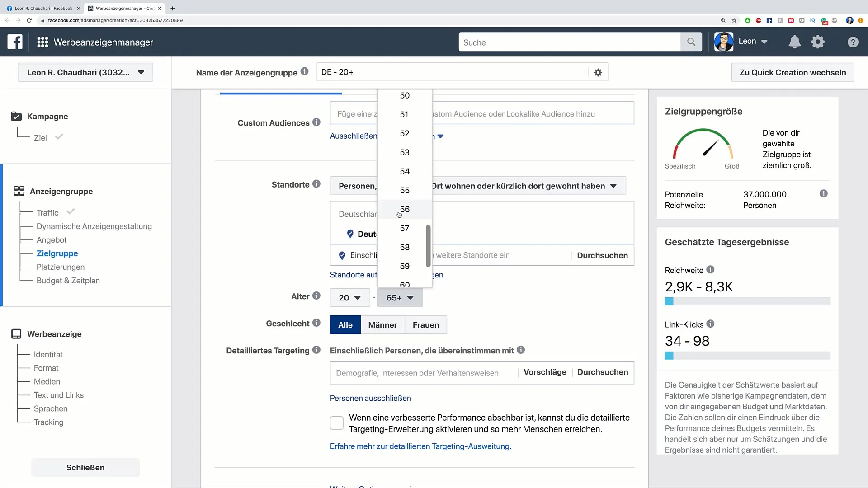The image size is (868, 488).
Task: Click the audience size gauge
Action: [x=703, y=144]
